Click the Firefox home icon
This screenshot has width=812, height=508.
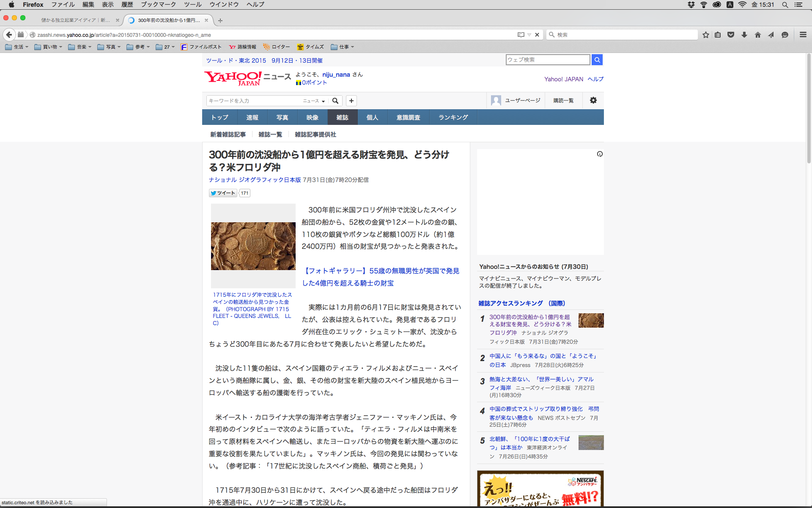758,35
